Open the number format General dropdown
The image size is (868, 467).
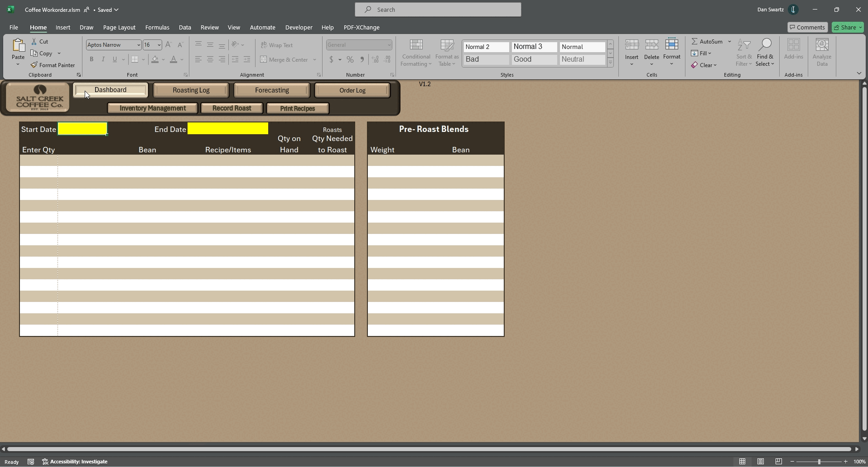389,45
